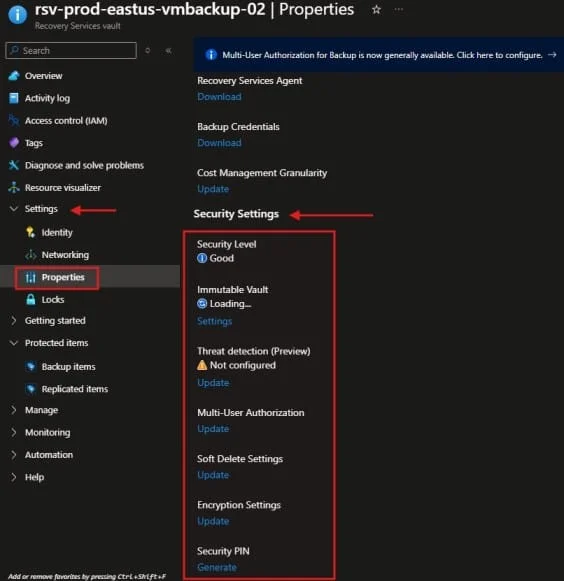Download the Recovery Services Agent
This screenshot has width=564, height=581.
(x=219, y=97)
